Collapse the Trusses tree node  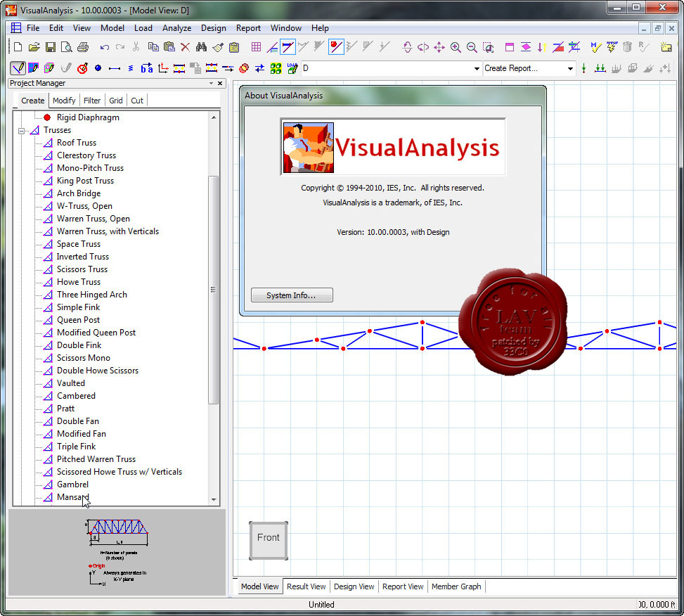21,130
